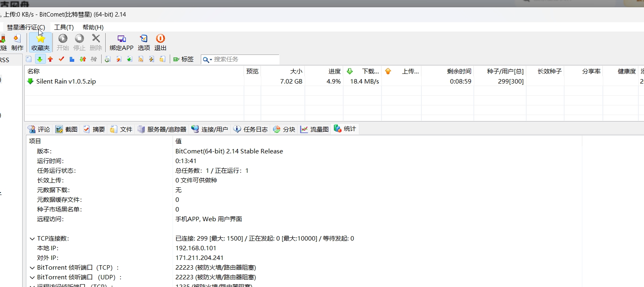The height and width of the screenshot is (287, 644).
Task: Click the 删除 delete task button
Action: (x=96, y=42)
